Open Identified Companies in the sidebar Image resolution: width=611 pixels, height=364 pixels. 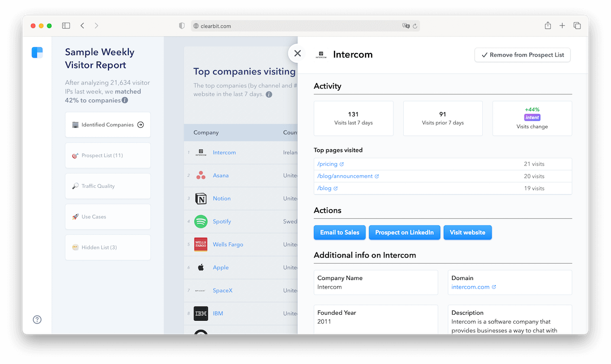coord(108,125)
